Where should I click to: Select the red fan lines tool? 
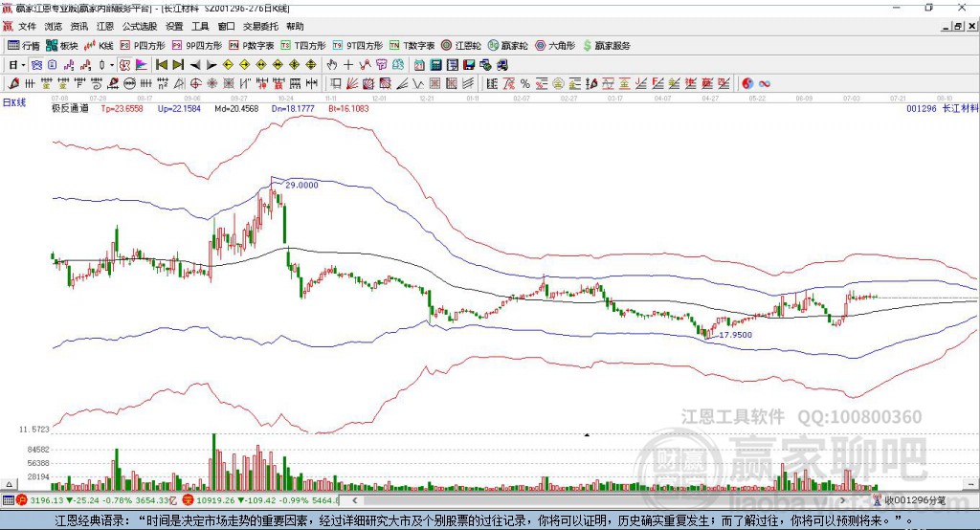tap(352, 84)
